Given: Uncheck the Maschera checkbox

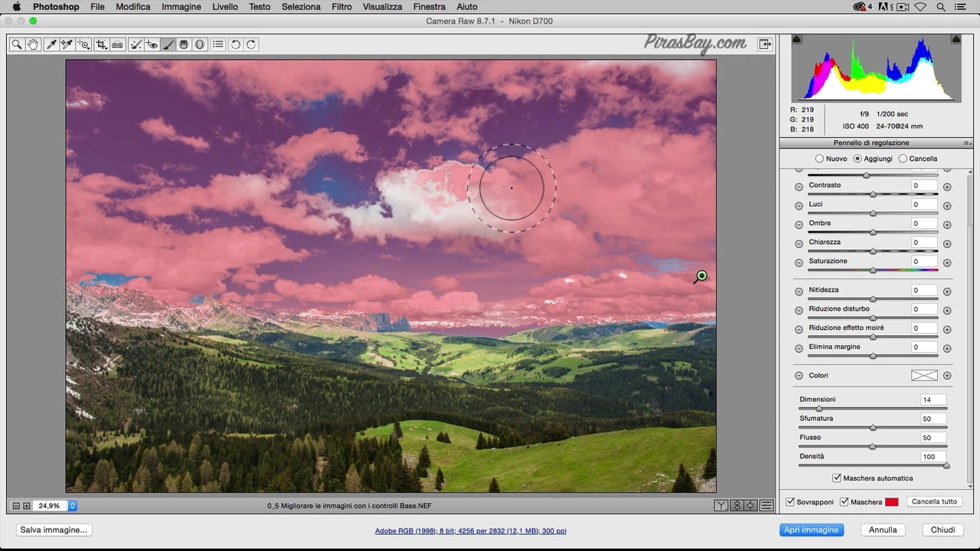Looking at the screenshot, I should [x=844, y=502].
